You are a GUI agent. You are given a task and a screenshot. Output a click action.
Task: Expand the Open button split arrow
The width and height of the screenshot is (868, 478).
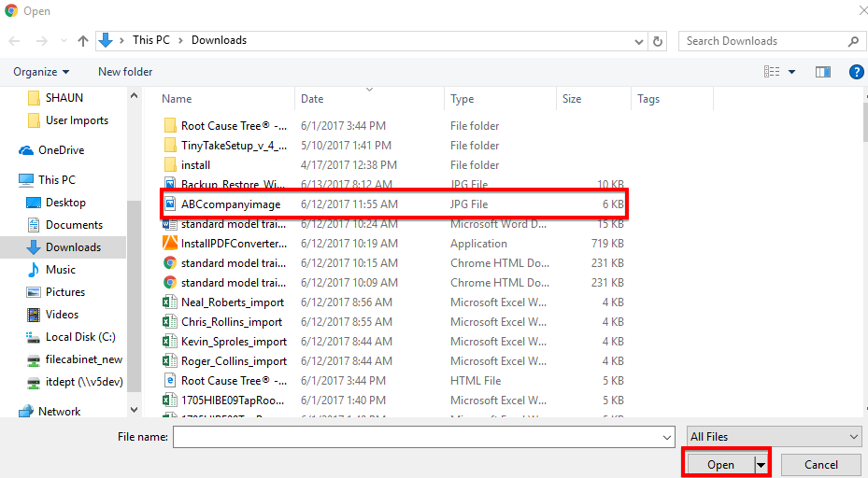(761, 465)
